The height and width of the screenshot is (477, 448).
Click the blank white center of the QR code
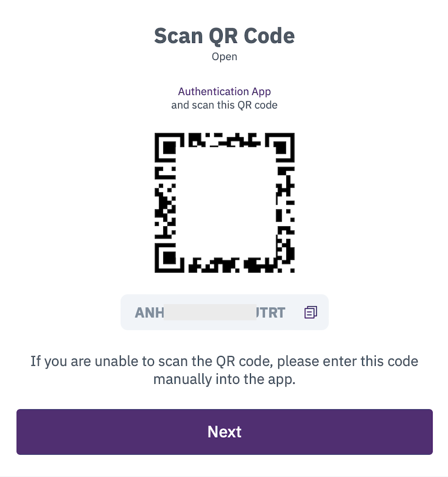[x=225, y=202]
